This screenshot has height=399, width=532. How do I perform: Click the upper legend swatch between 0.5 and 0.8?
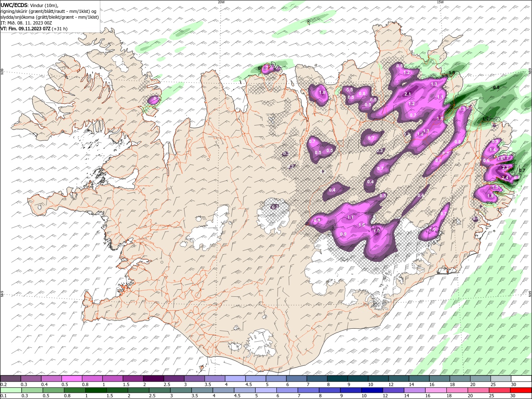point(71,379)
